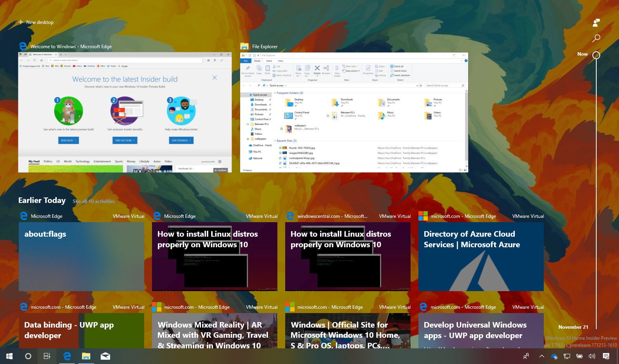Open the volume speaker tray icon

point(592,356)
